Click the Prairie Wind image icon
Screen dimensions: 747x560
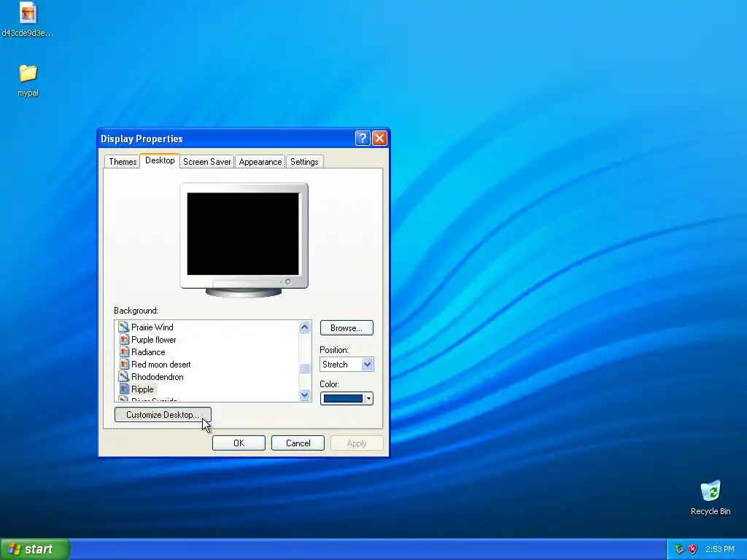(x=124, y=327)
